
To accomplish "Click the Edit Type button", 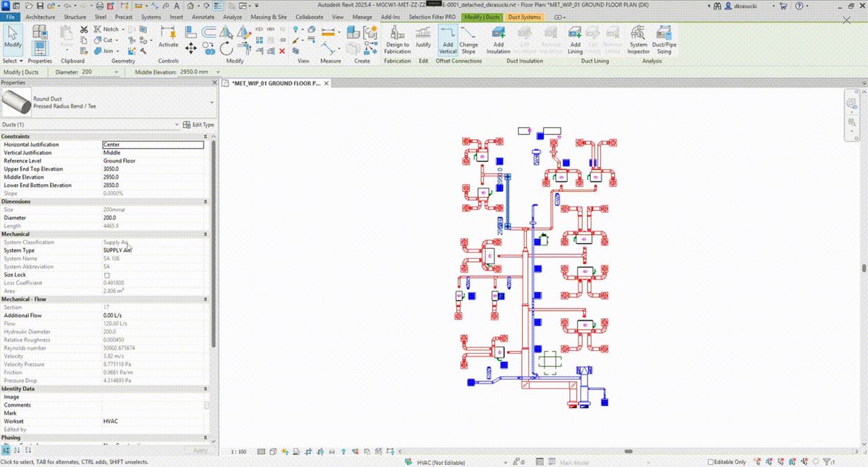I will (x=199, y=125).
